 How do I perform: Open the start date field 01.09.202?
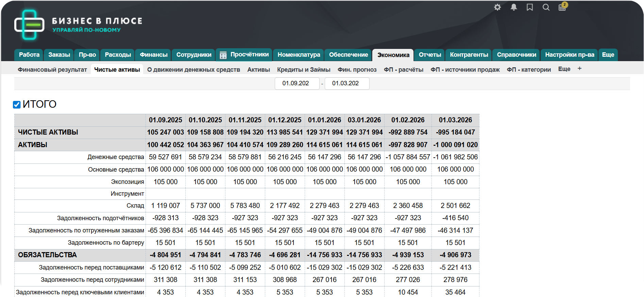click(296, 83)
